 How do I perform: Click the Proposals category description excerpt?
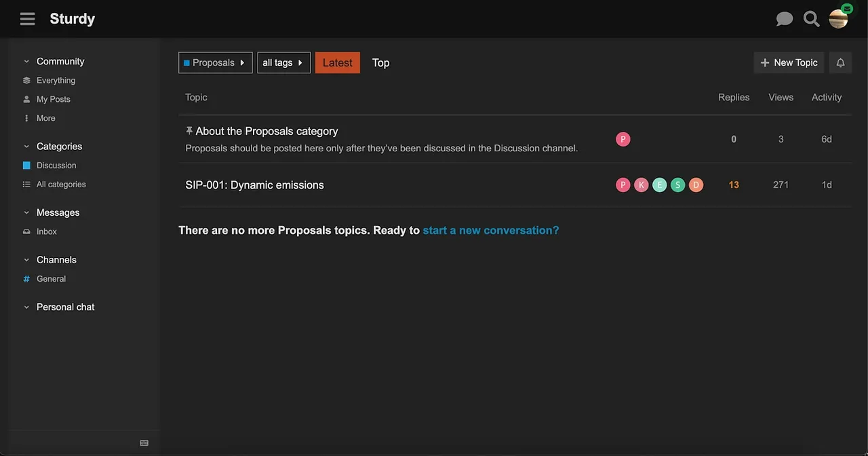[381, 148]
